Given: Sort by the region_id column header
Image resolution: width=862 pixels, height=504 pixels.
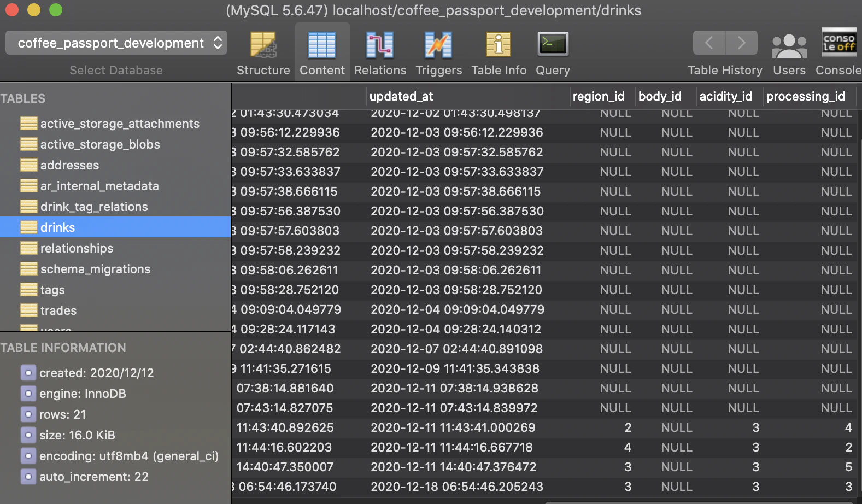Looking at the screenshot, I should pyautogui.click(x=603, y=96).
